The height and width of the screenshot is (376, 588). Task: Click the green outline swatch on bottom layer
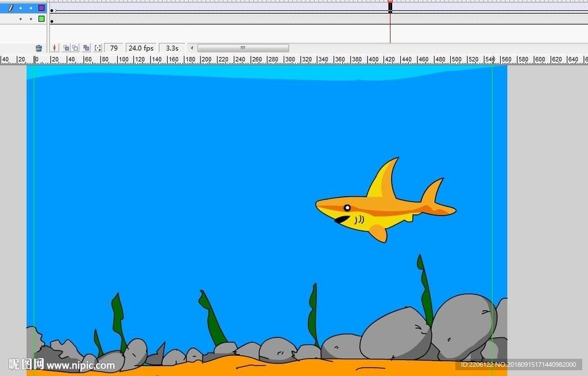pos(41,19)
